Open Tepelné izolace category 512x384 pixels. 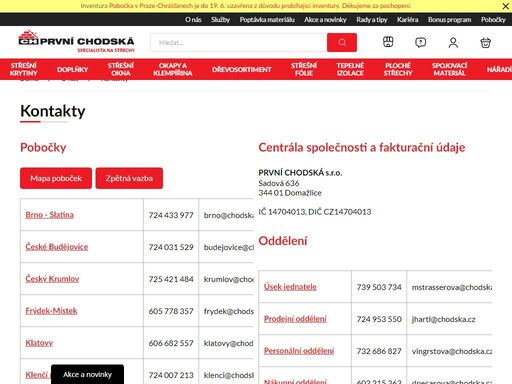coord(350,69)
